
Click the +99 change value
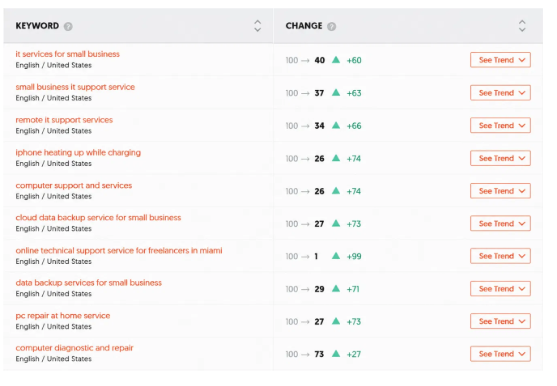tap(354, 256)
